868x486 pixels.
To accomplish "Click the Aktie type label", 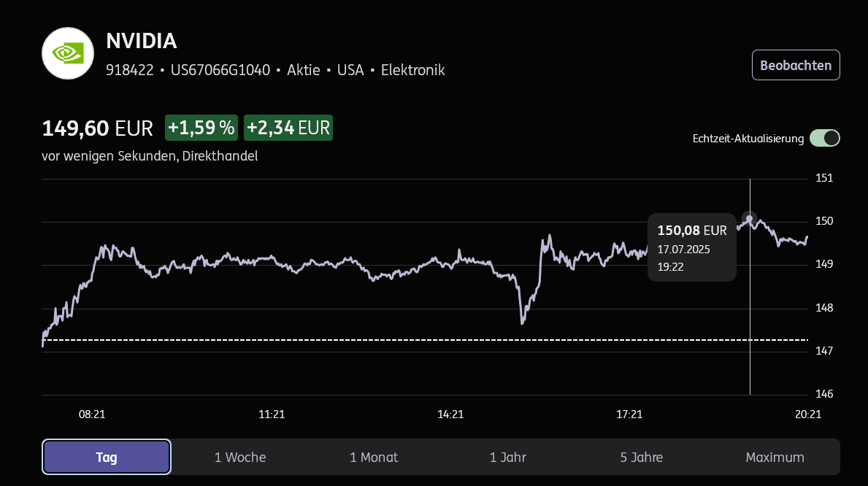I will coord(304,70).
